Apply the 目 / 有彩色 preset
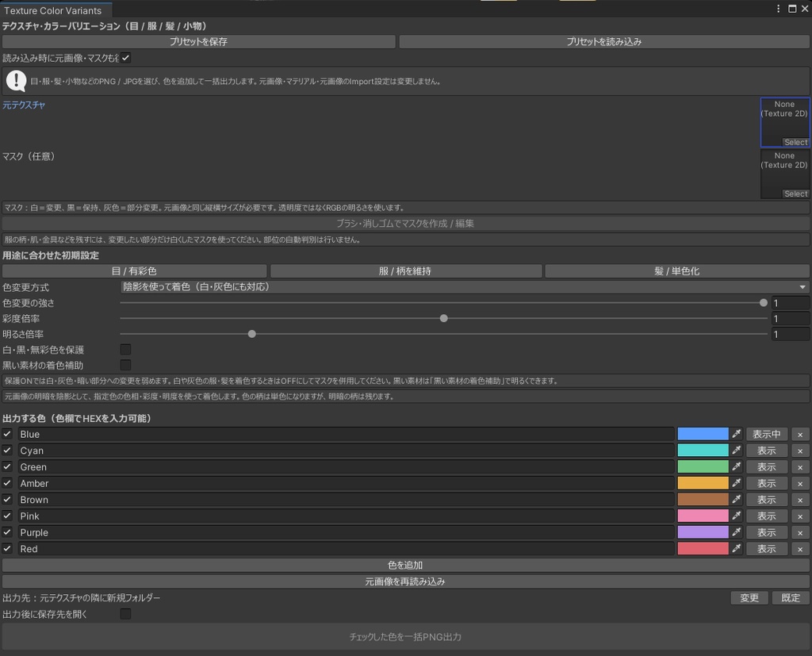The height and width of the screenshot is (656, 812). (x=135, y=271)
